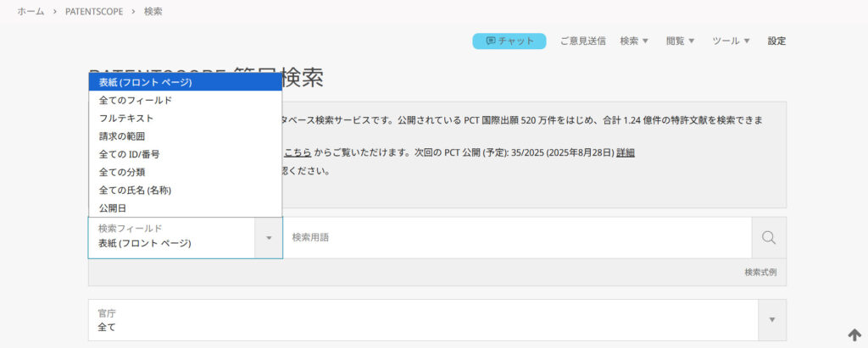Open the チャット chat button
The width and height of the screenshot is (868, 348).
pyautogui.click(x=509, y=41)
